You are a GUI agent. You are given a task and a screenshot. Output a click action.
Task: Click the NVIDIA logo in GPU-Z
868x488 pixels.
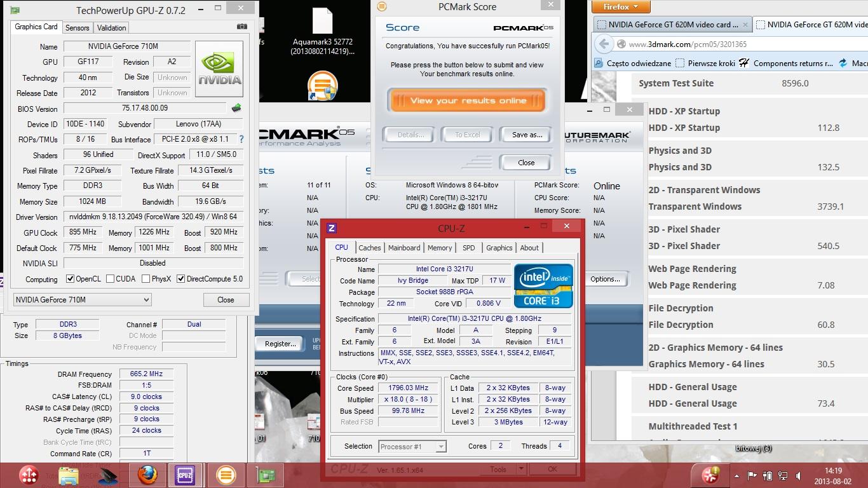tap(219, 69)
